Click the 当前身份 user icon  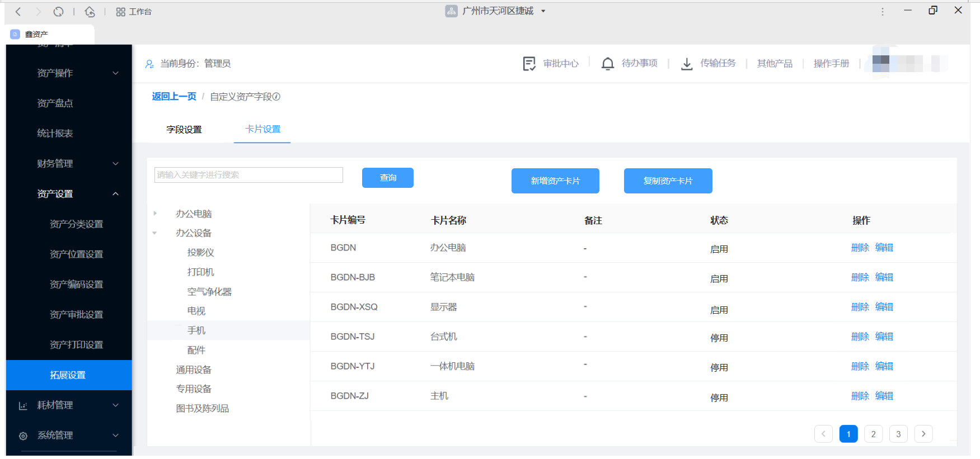coord(149,64)
